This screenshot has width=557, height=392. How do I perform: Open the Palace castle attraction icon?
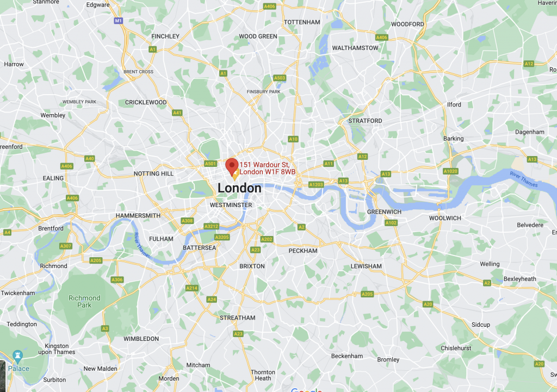(17, 354)
